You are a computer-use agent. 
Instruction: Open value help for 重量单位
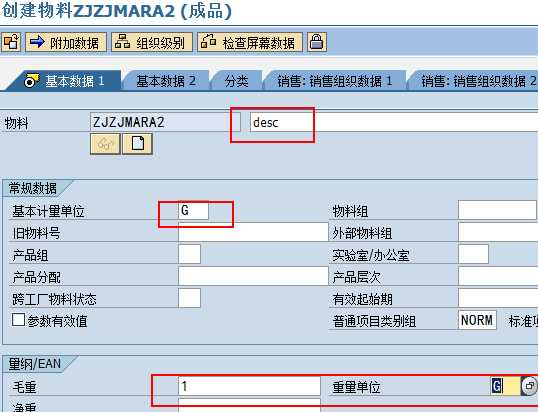tap(529, 386)
